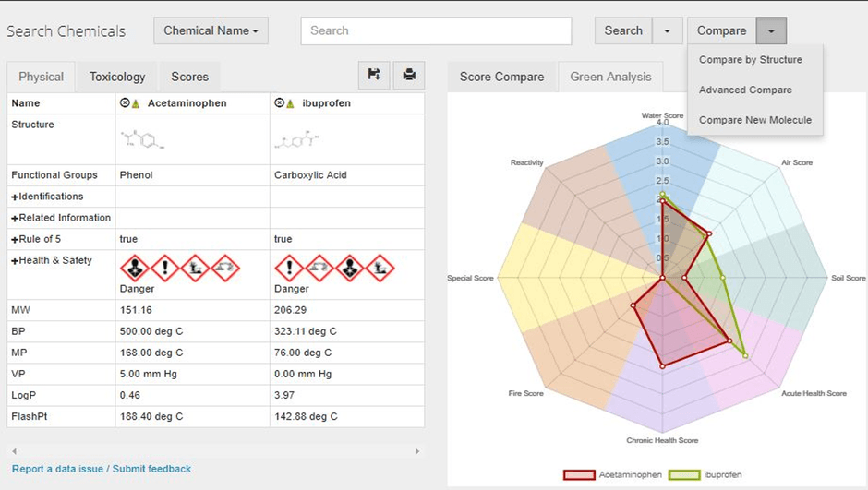Open Report a data issue feedback link
This screenshot has width=868, height=490.
(x=102, y=469)
